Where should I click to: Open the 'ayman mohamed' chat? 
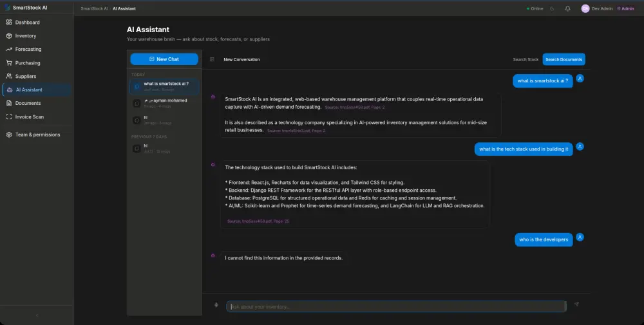click(x=164, y=103)
